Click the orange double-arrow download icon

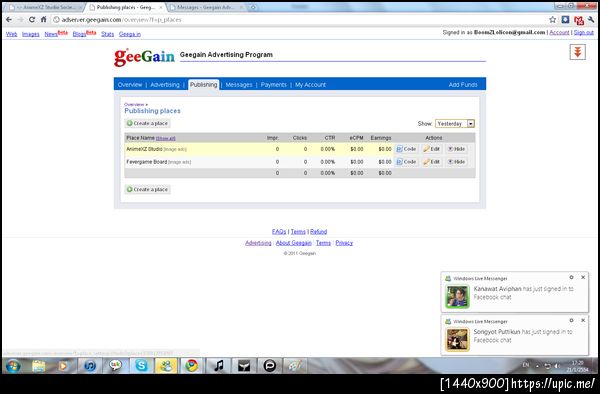coord(577,52)
